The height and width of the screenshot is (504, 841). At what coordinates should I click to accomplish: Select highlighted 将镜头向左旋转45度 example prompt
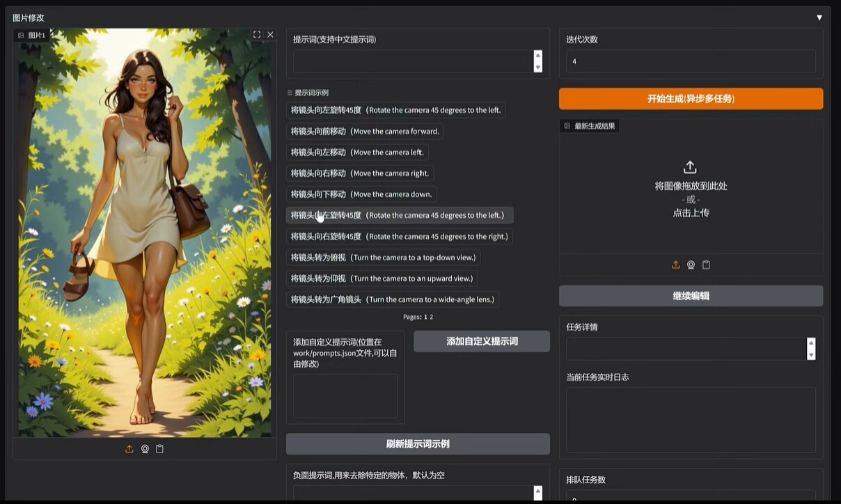pyautogui.click(x=400, y=215)
